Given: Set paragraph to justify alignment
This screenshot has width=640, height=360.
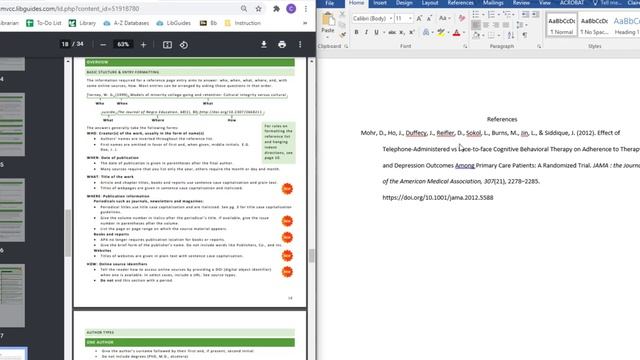Looking at the screenshot, I should click(506, 25).
